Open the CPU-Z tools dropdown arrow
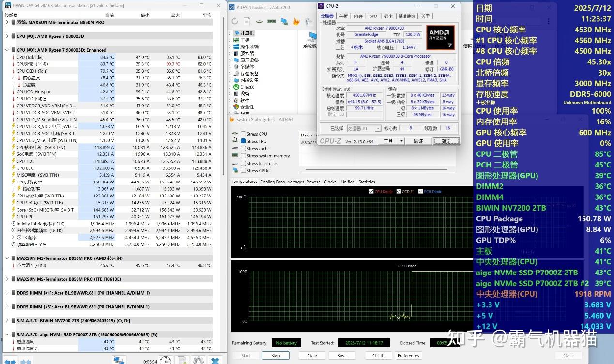 pyautogui.click(x=401, y=141)
